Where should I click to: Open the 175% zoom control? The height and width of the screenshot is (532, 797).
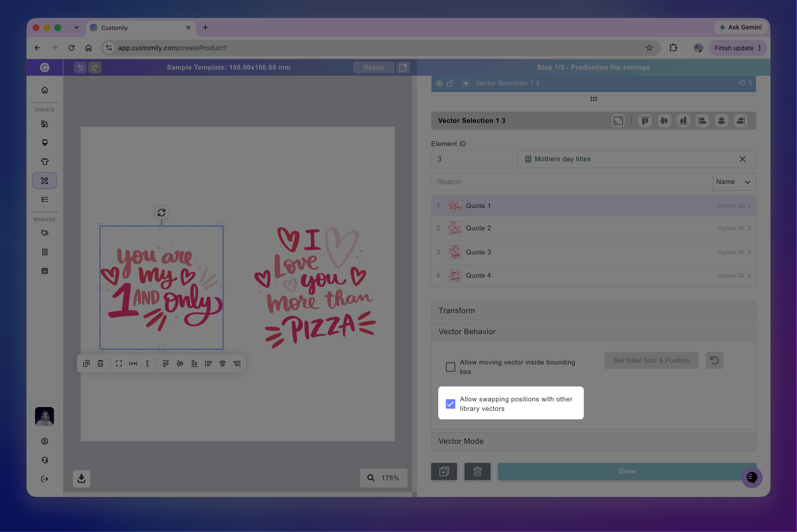click(x=384, y=478)
